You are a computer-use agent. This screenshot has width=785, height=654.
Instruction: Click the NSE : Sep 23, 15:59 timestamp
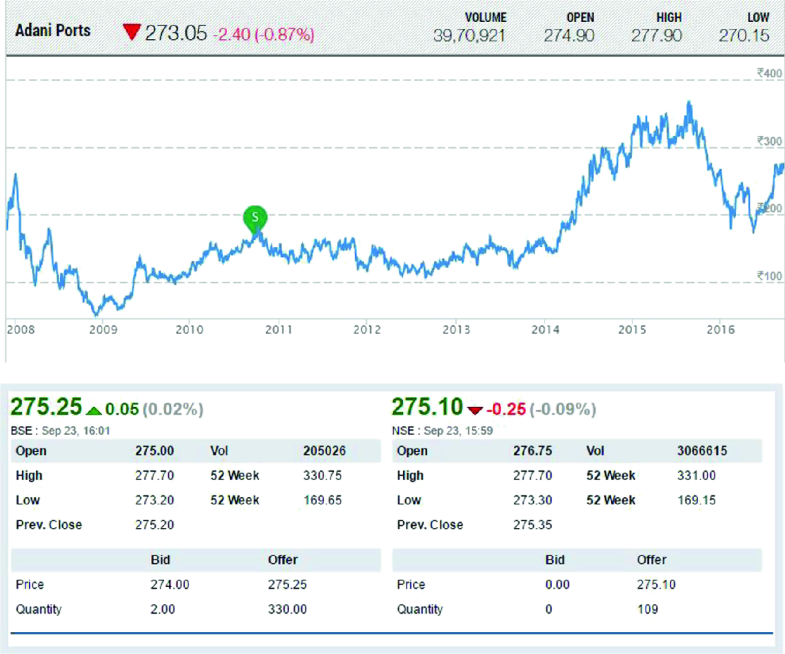click(442, 431)
